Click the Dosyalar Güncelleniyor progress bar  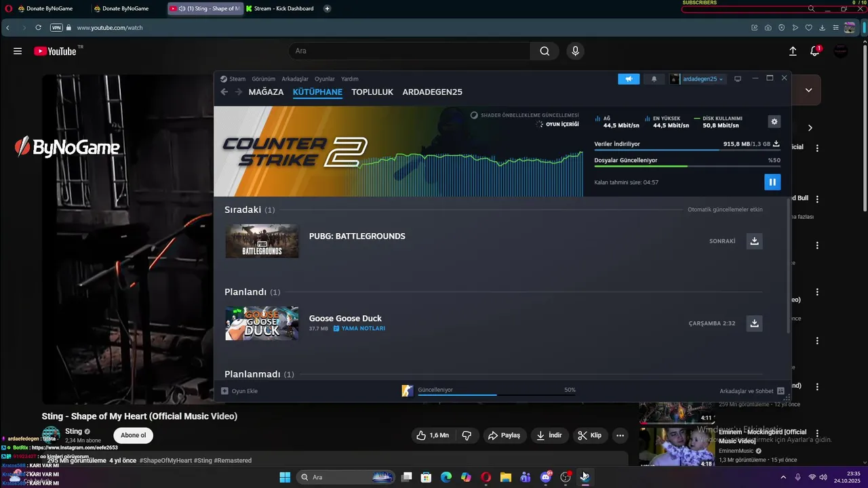687,166
